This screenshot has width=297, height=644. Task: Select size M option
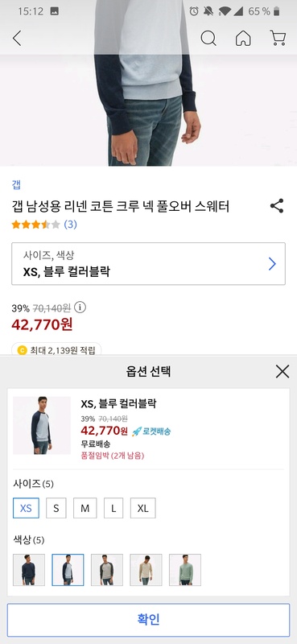pos(85,508)
